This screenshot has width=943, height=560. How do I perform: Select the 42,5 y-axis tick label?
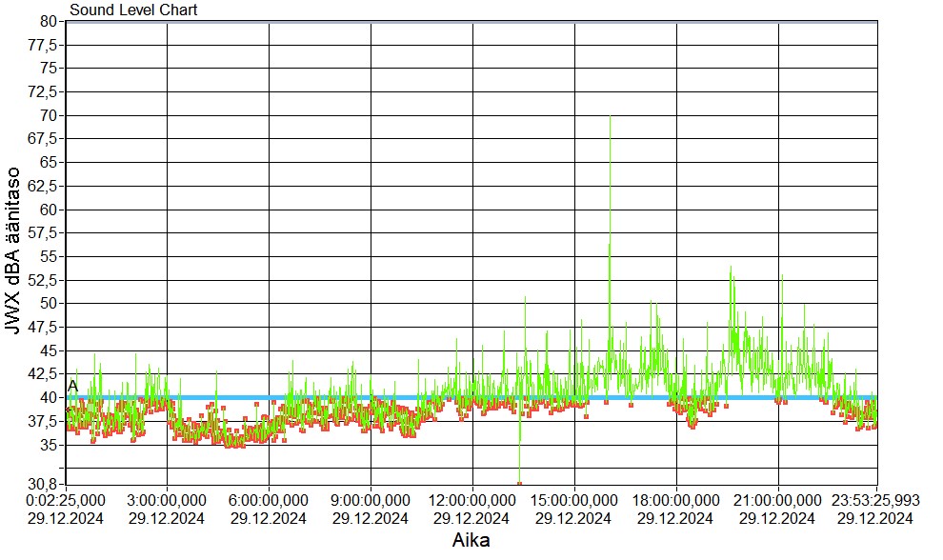[x=45, y=373]
